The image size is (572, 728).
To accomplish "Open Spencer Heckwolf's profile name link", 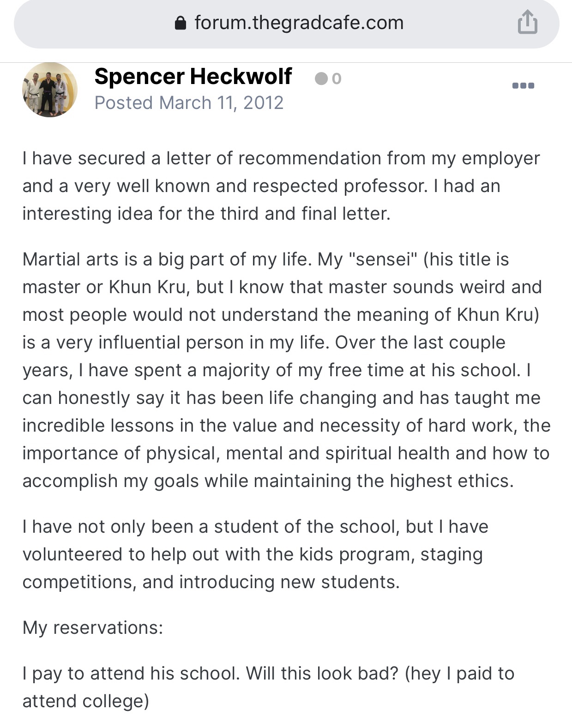I will point(193,76).
